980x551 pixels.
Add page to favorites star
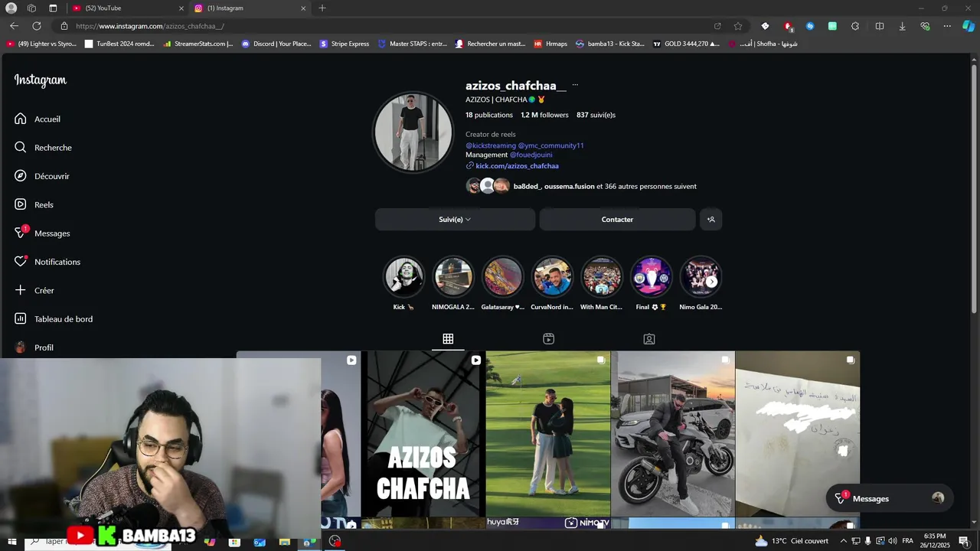[738, 26]
